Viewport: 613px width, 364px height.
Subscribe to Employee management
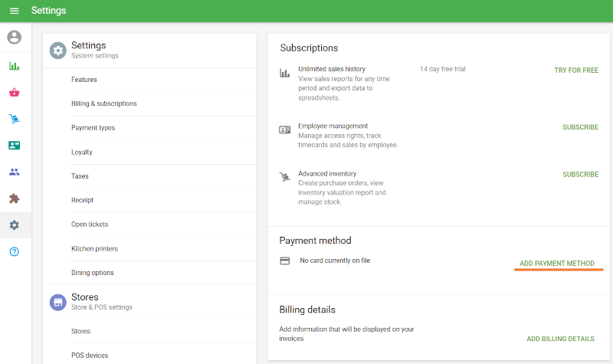580,127
